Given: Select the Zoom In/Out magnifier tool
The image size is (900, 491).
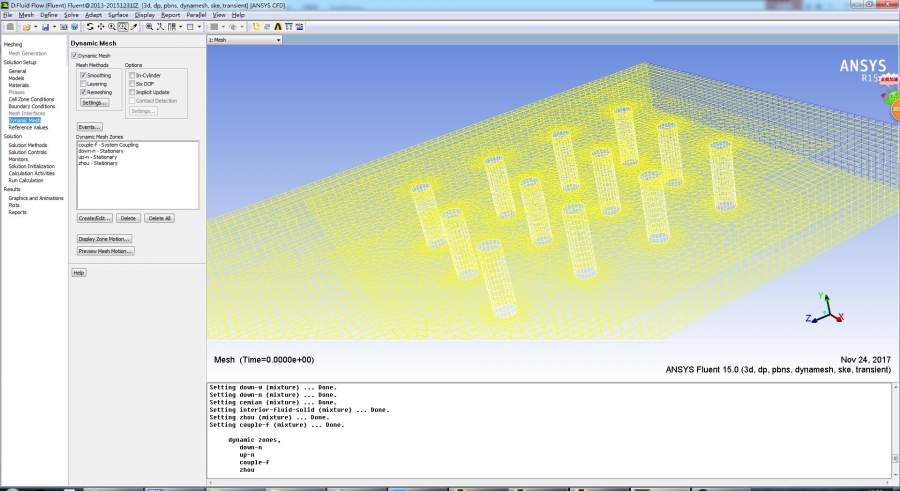Looking at the screenshot, I should click(x=112, y=27).
